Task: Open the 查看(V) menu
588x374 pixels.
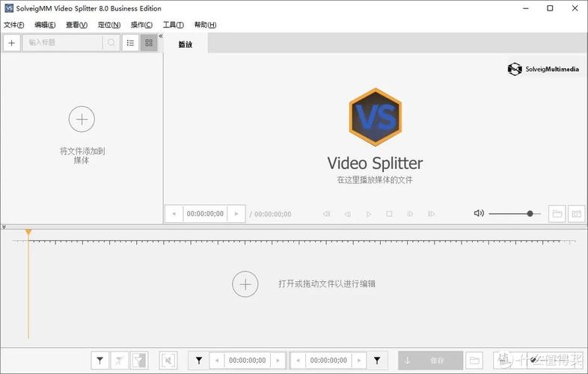Action: (76, 25)
